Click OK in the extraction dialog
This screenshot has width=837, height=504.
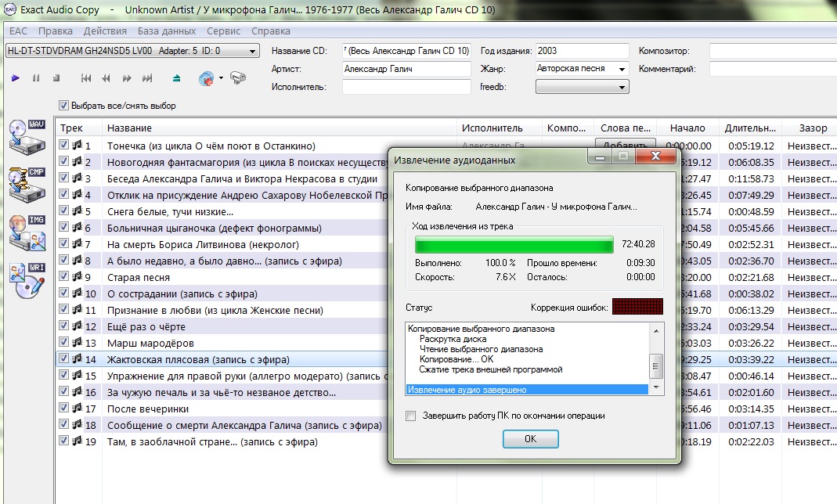coord(530,439)
